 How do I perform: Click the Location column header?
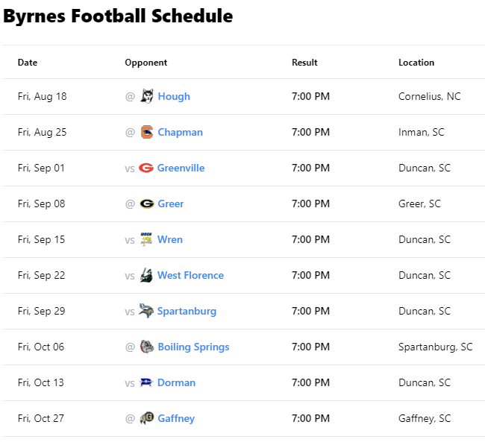pyautogui.click(x=416, y=63)
